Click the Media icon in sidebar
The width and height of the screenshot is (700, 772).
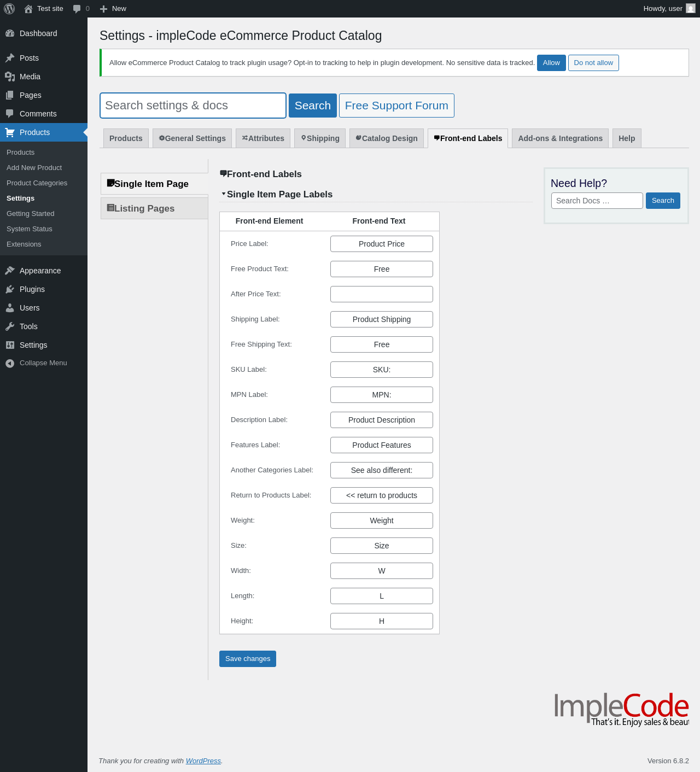pos(10,77)
